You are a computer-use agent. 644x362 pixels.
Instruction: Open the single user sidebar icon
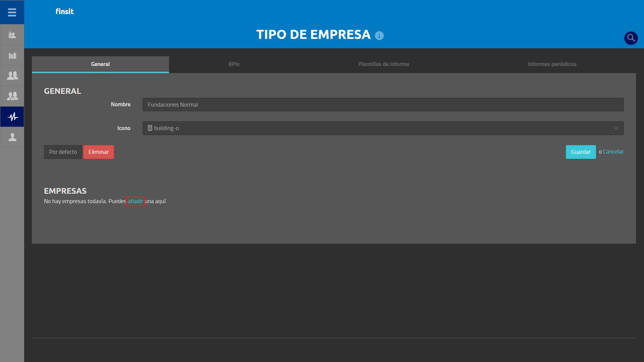tap(12, 137)
